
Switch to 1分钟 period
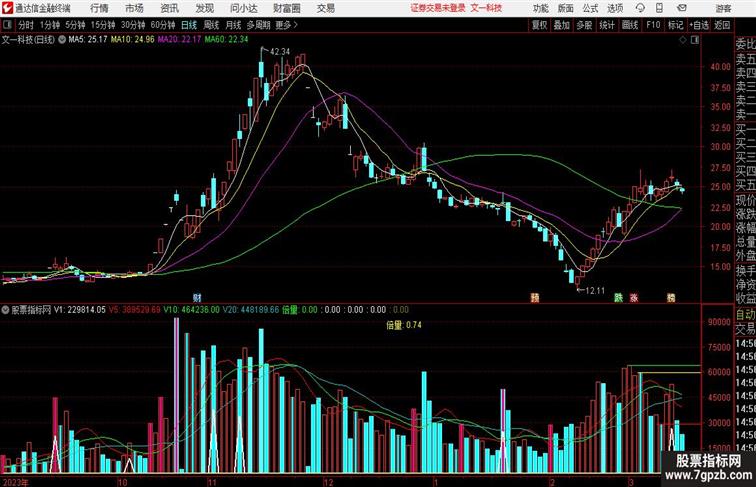point(50,25)
